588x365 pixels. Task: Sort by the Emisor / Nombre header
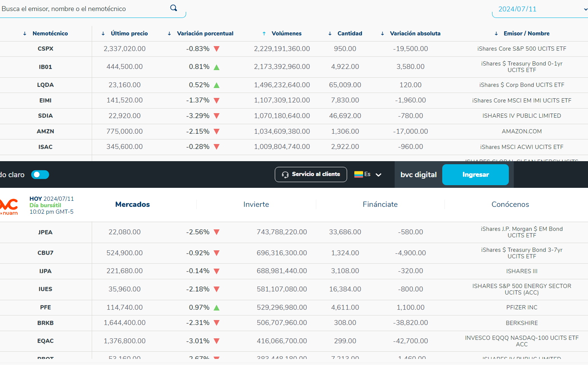point(527,34)
